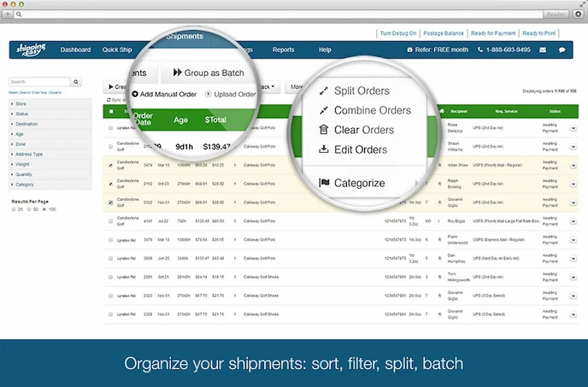Click the Search Order Nos. link
Viewport: 588px width, 387px height.
[34, 93]
